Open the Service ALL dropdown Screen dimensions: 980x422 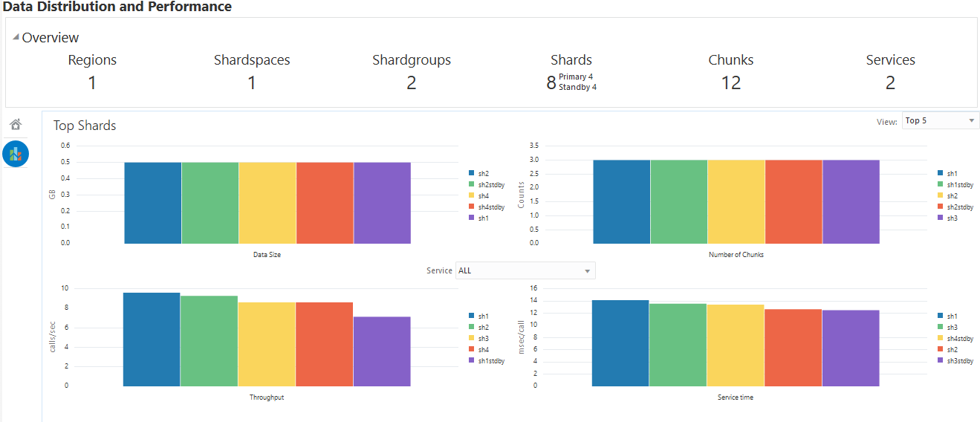pos(525,270)
